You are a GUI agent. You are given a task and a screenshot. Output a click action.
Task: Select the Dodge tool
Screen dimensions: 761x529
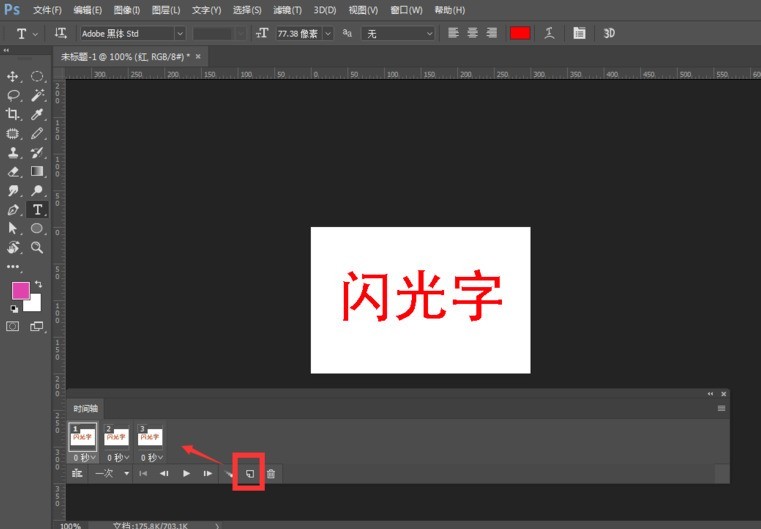pyautogui.click(x=37, y=190)
